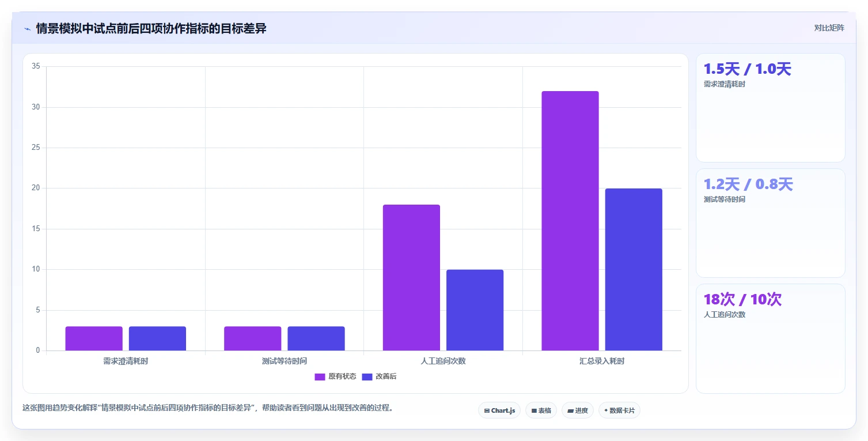The height and width of the screenshot is (441, 868).
Task: Click the purple 需求澄清耗时 bar
Action: click(94, 338)
